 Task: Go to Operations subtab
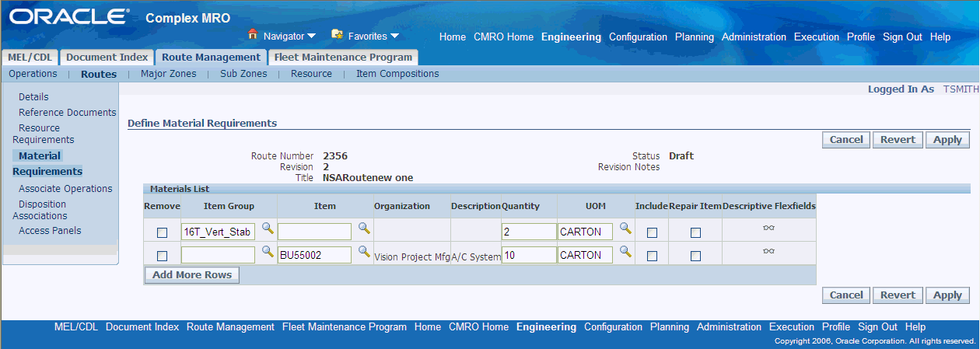pos(33,74)
